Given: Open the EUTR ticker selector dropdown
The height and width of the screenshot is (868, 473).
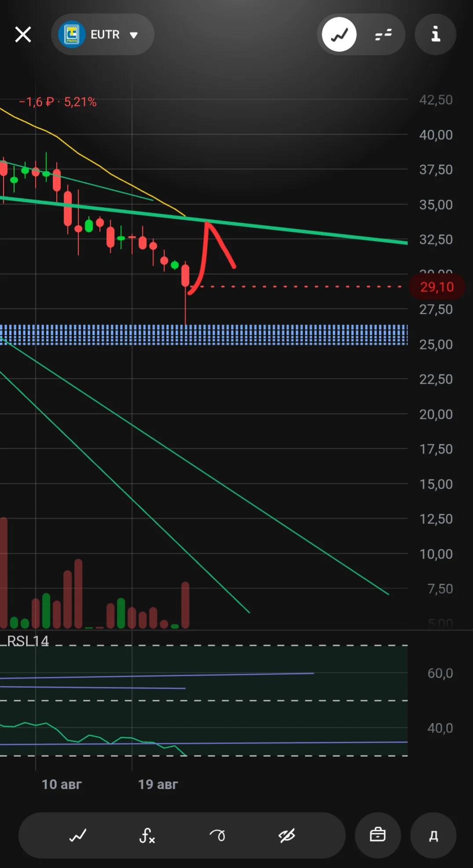Looking at the screenshot, I should coord(103,34).
